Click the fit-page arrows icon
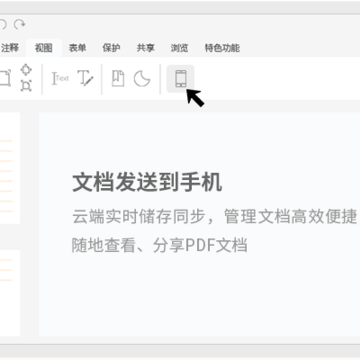This screenshot has height=360, width=360. 26,69
